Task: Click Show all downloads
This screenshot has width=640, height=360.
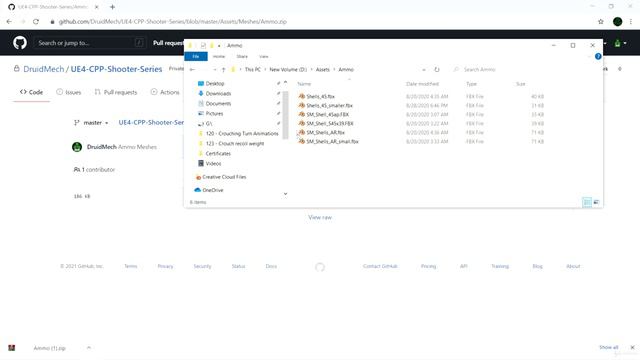Action: pos(609,347)
